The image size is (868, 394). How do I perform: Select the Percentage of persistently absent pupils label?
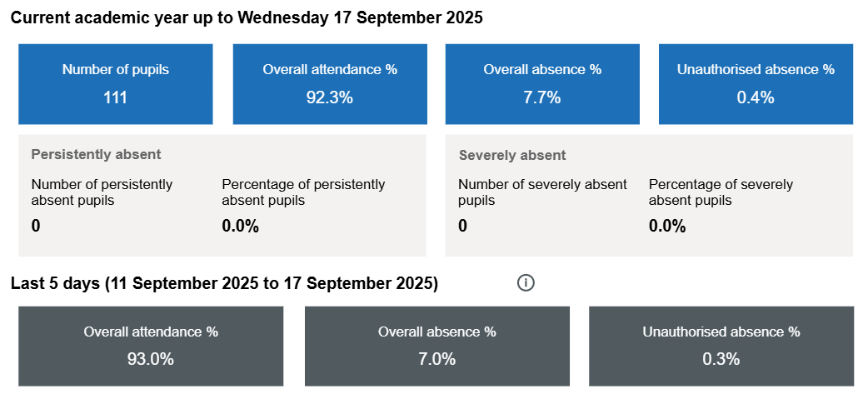(x=303, y=192)
